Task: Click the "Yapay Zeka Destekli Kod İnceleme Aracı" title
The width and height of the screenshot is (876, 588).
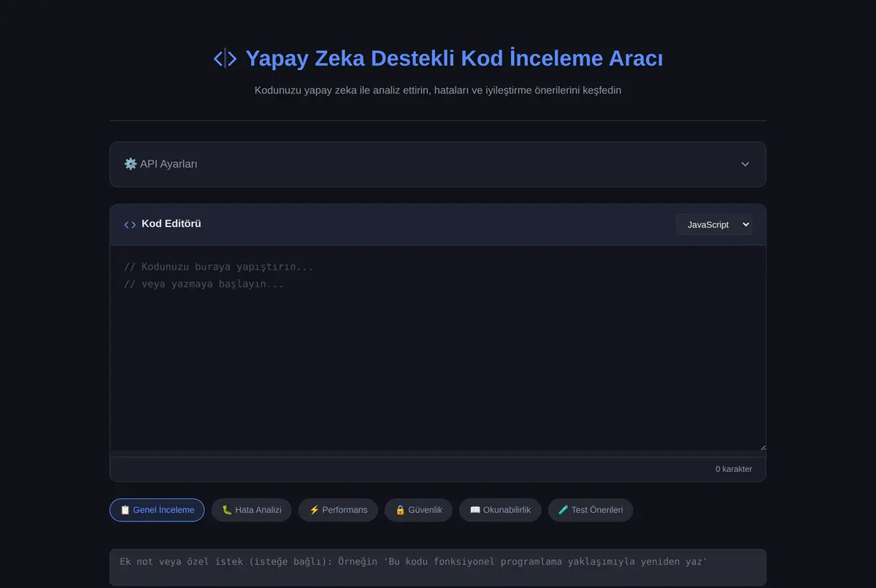Action: point(454,58)
